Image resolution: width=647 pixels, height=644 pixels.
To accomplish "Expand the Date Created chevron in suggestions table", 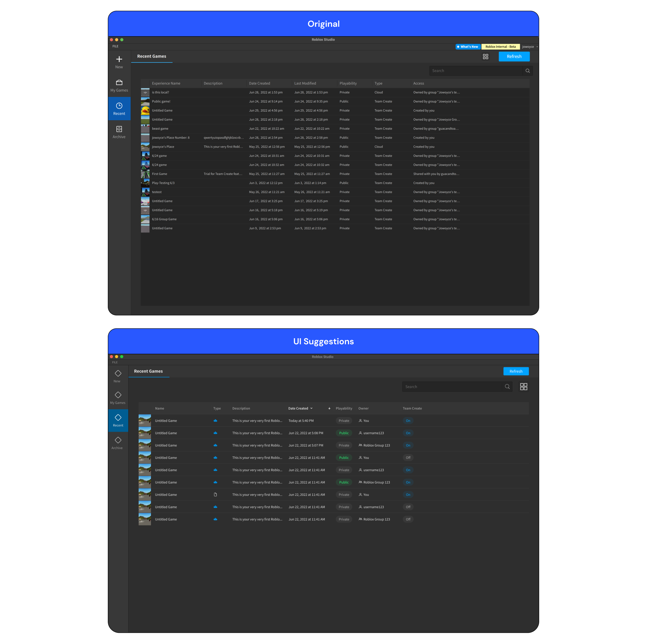I will (x=311, y=408).
